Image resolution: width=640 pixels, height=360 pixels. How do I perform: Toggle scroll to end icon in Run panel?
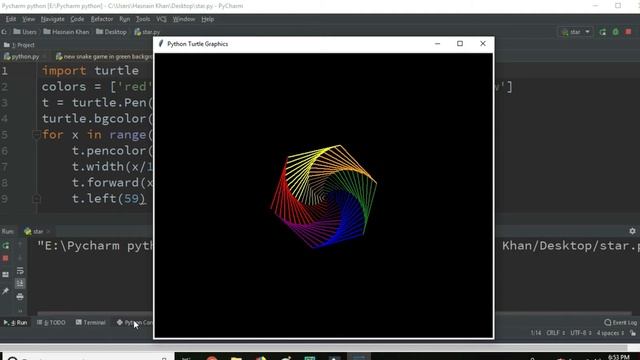tap(20, 283)
